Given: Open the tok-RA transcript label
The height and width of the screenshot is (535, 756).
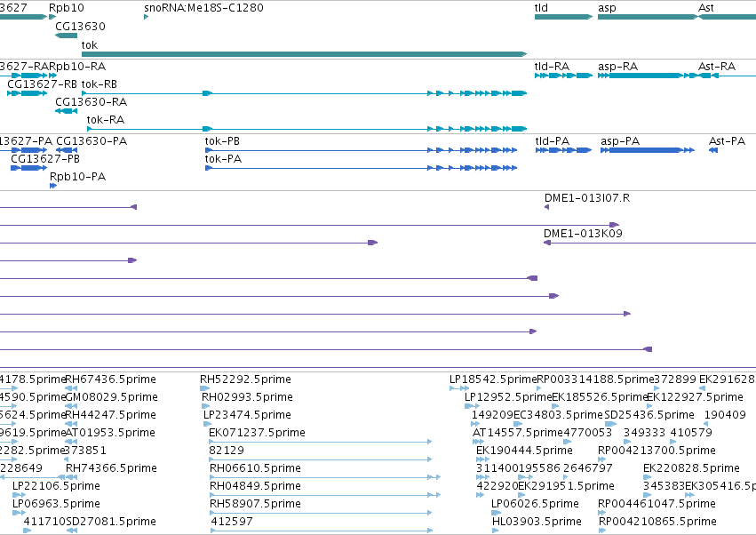Looking at the screenshot, I should coord(106,120).
